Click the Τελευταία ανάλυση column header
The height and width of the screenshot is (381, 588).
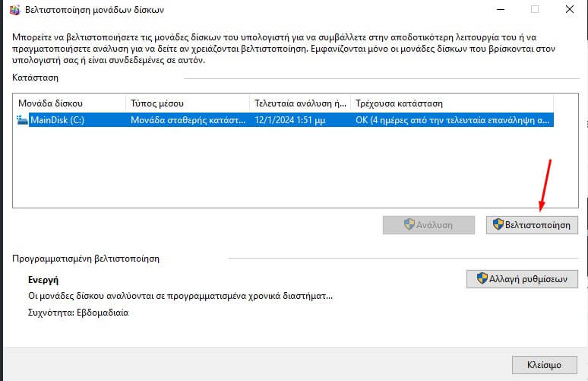[x=299, y=103]
